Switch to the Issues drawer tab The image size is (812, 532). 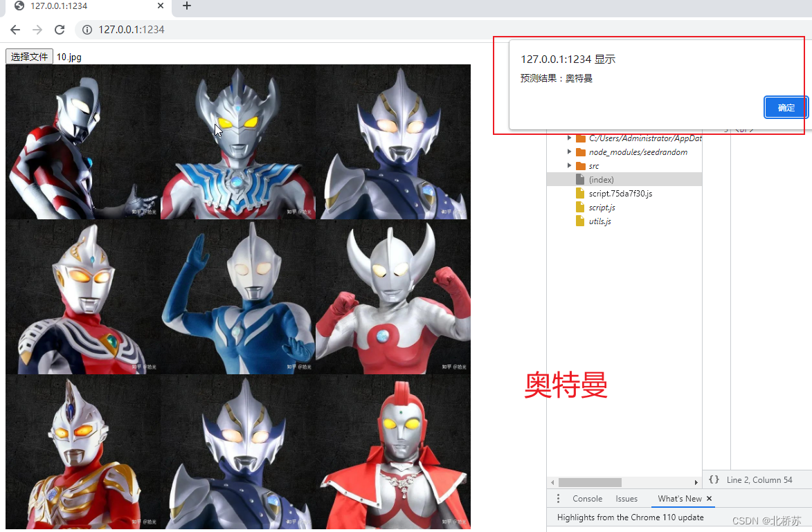(626, 499)
